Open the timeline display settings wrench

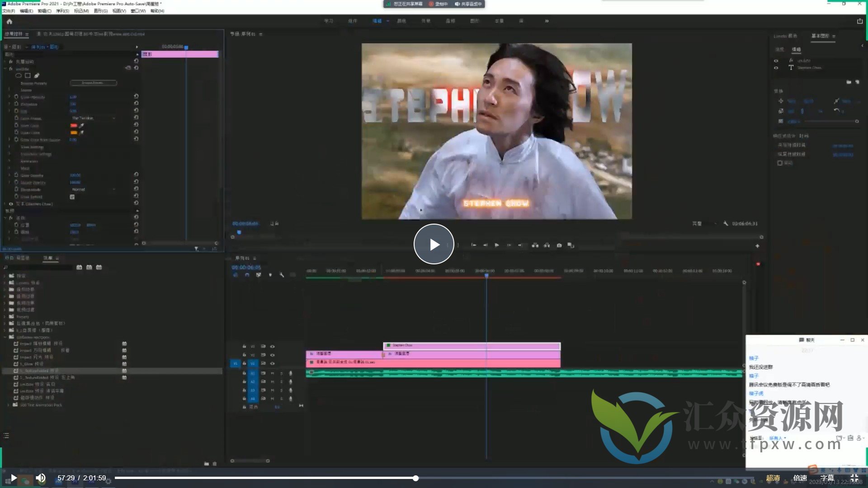click(282, 275)
